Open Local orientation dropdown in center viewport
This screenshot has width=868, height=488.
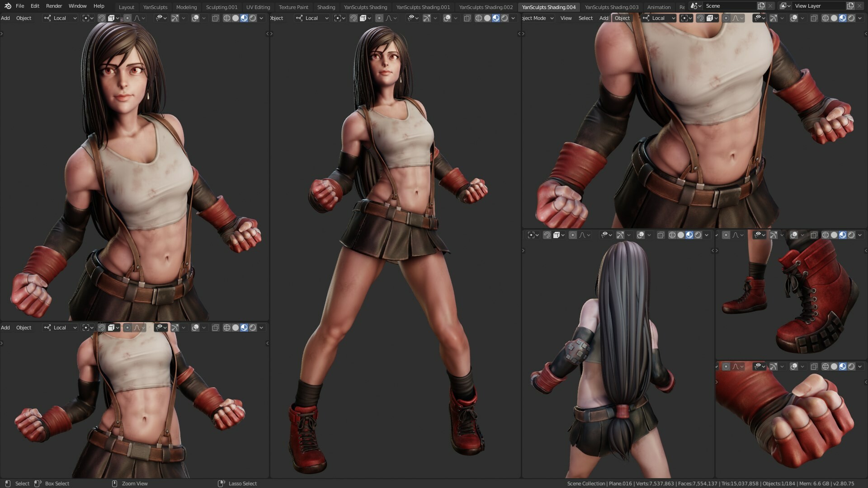[x=312, y=18]
